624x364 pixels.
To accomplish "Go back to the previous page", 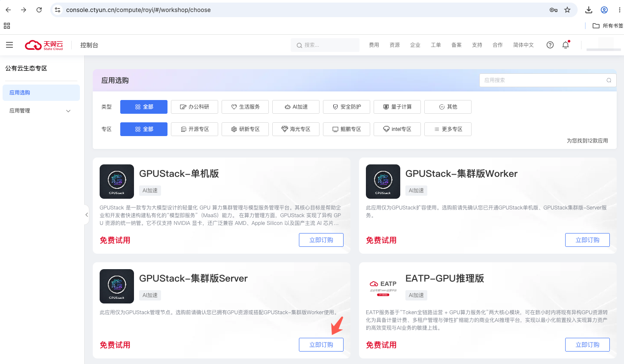I will (8, 10).
